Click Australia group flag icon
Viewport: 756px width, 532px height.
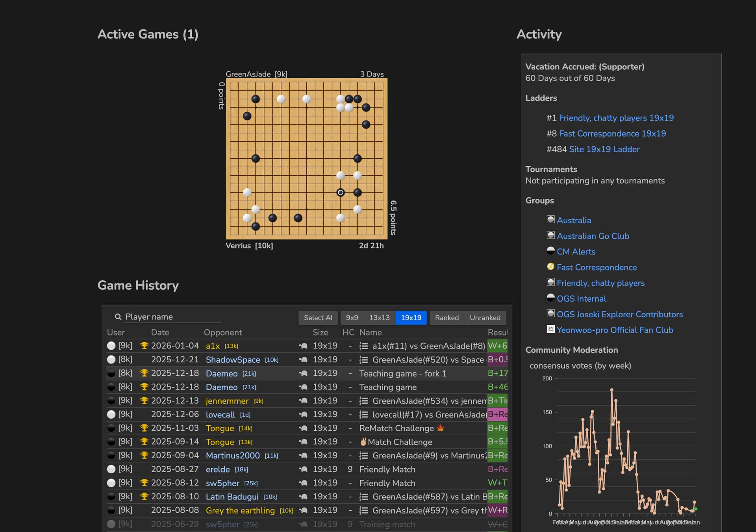click(x=550, y=219)
